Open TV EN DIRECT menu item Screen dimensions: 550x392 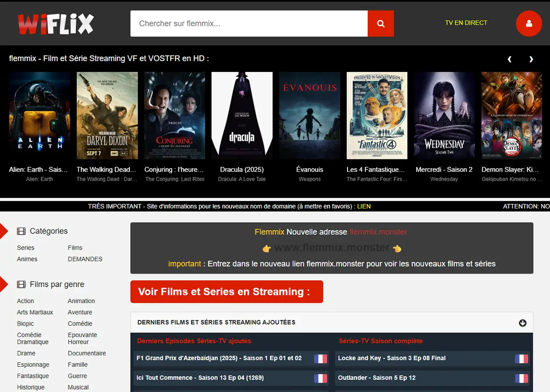[466, 23]
